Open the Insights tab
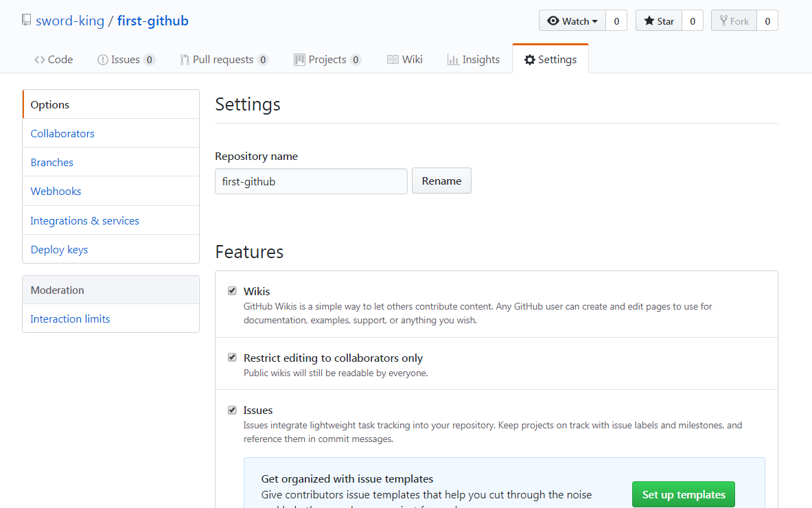The image size is (812, 508). [474, 60]
